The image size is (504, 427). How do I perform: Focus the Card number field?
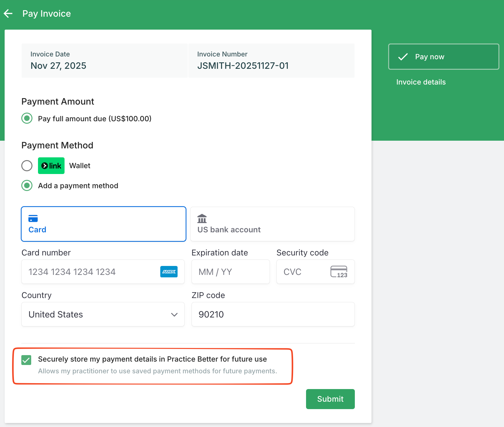point(93,272)
